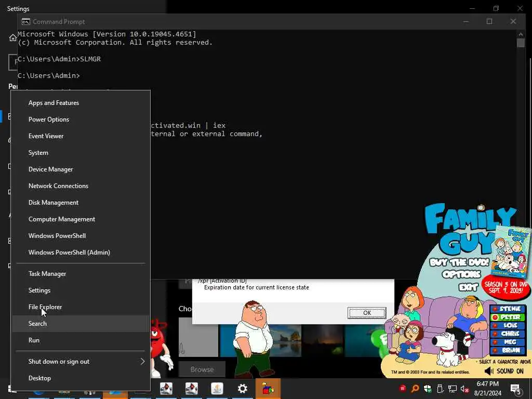
Task: Choose Search in the Win+X menu
Action: click(81, 324)
